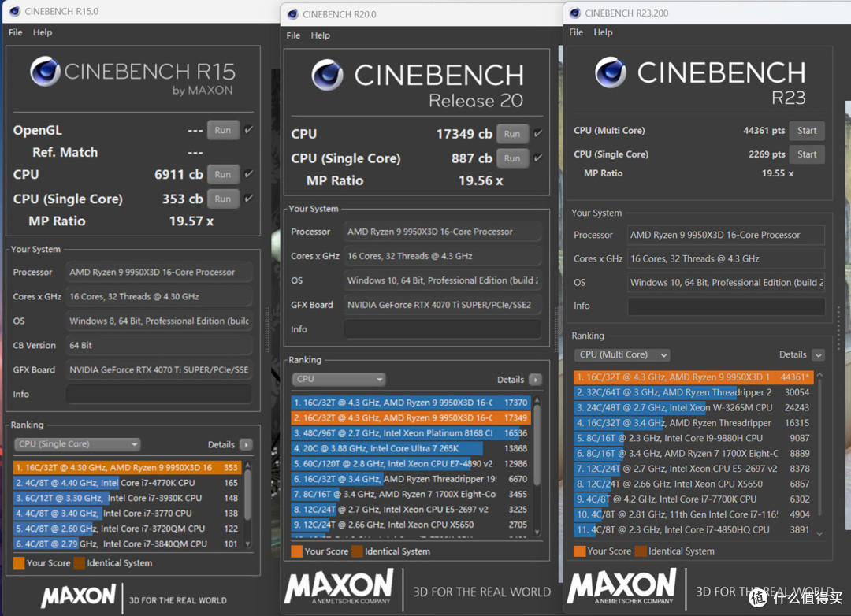
Task: Open Help menu in Cinebench R20
Action: tap(320, 35)
